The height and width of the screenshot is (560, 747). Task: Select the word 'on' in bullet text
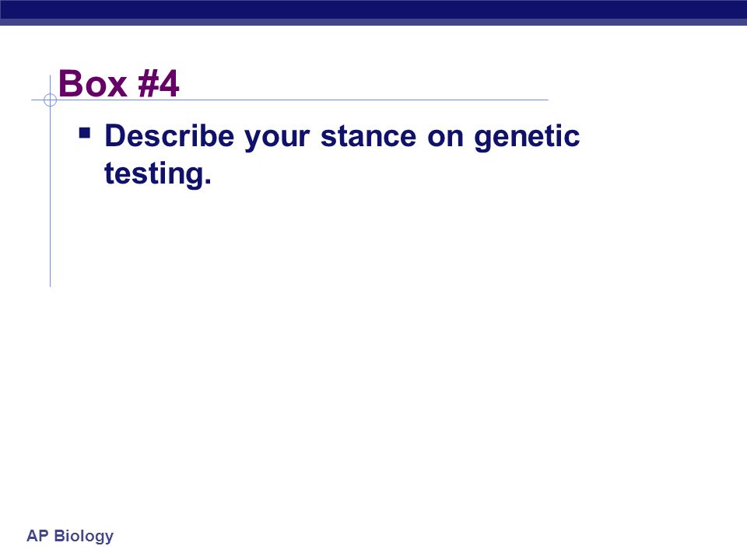pyautogui.click(x=445, y=138)
